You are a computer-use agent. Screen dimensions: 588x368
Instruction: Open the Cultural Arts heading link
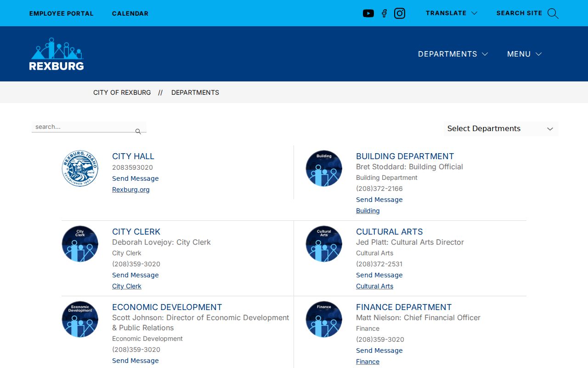coord(390,232)
